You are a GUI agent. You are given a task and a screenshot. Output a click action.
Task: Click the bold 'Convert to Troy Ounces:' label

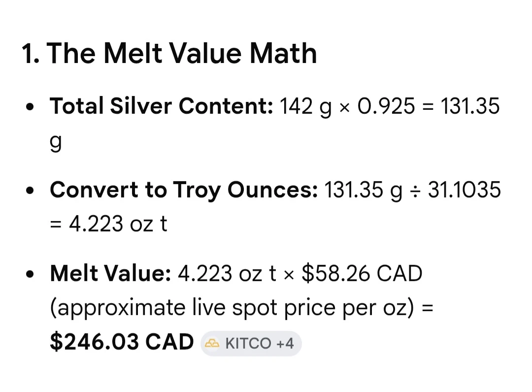(x=184, y=190)
